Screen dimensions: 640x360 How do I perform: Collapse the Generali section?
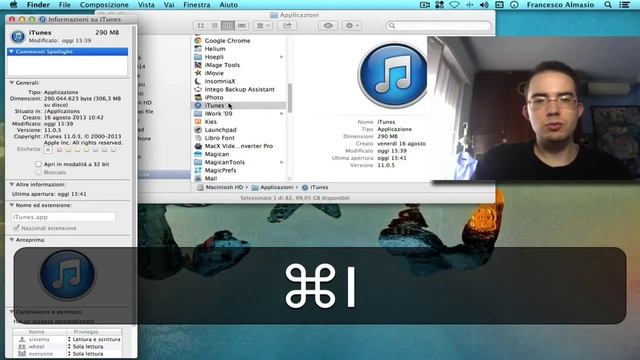click(12, 83)
